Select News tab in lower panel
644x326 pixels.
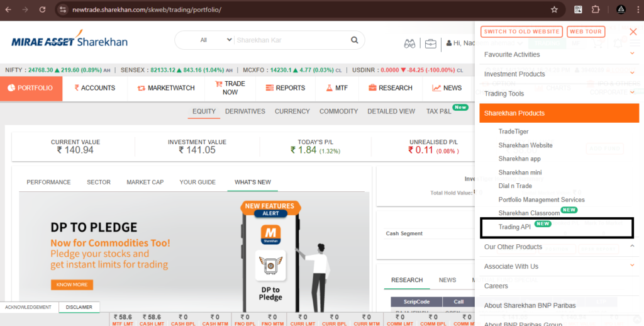447,280
